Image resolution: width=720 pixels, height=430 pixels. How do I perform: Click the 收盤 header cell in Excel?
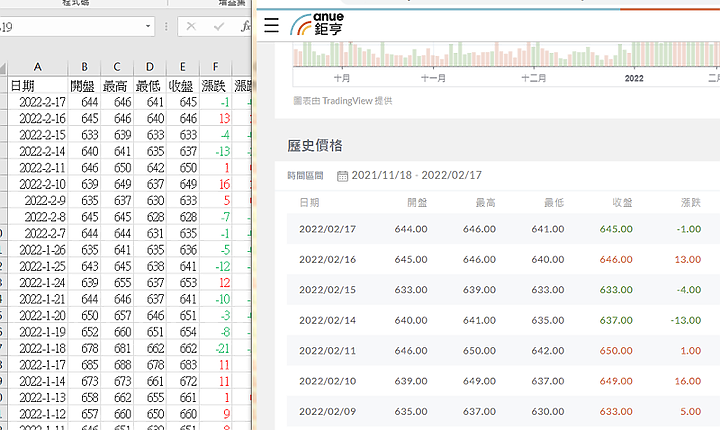click(183, 86)
